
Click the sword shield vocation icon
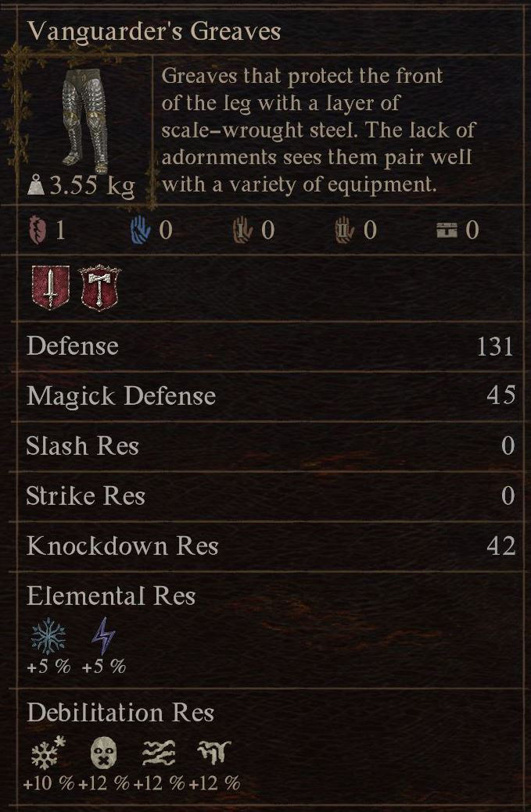50,287
